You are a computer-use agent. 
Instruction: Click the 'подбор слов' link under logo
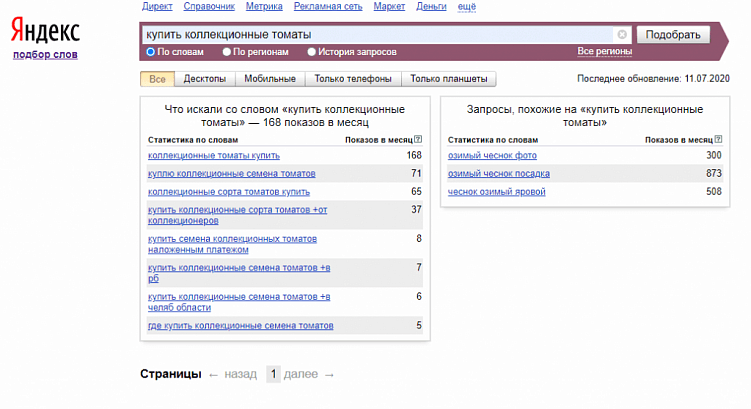tap(45, 55)
